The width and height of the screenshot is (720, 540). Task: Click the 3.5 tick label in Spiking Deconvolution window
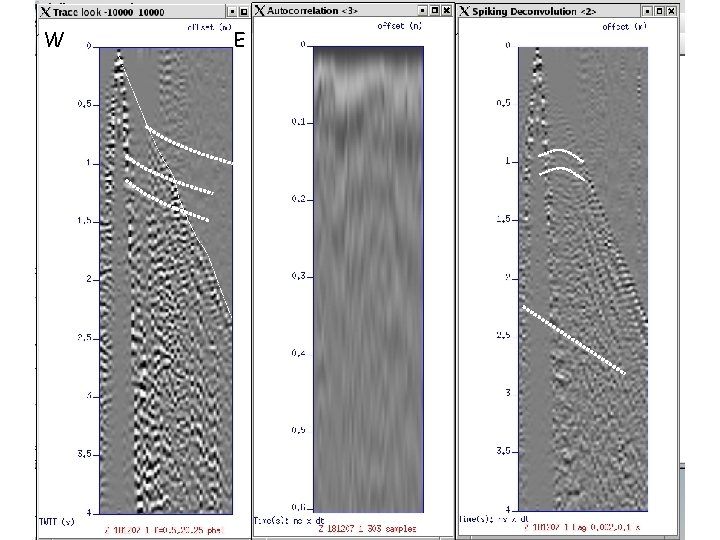(503, 451)
